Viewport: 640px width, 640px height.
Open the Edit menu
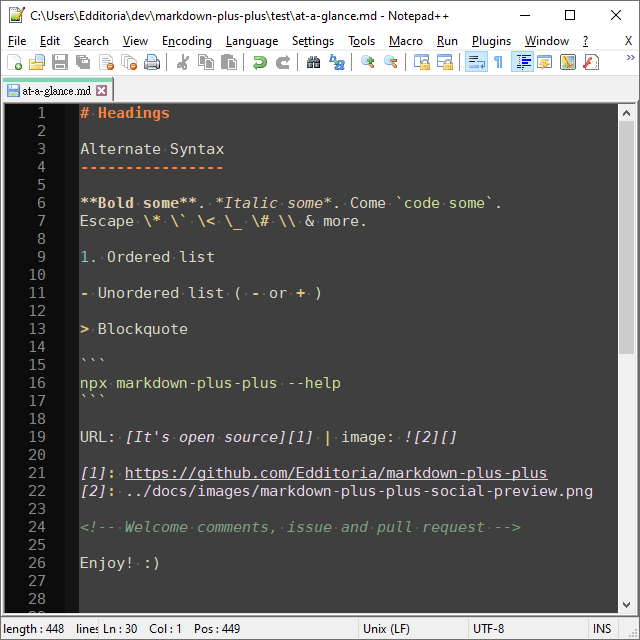point(50,41)
